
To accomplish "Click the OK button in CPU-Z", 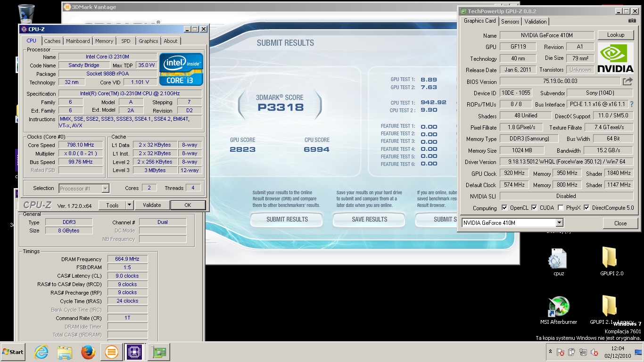I will coord(188,205).
